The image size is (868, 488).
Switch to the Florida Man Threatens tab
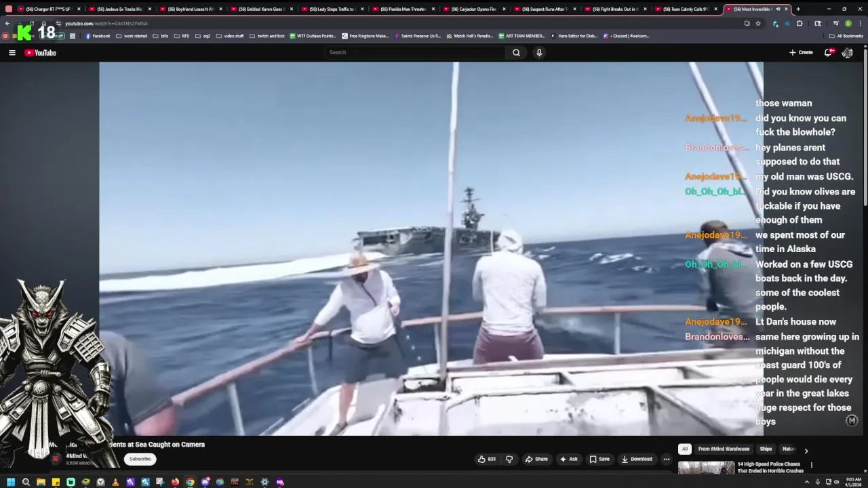402,9
